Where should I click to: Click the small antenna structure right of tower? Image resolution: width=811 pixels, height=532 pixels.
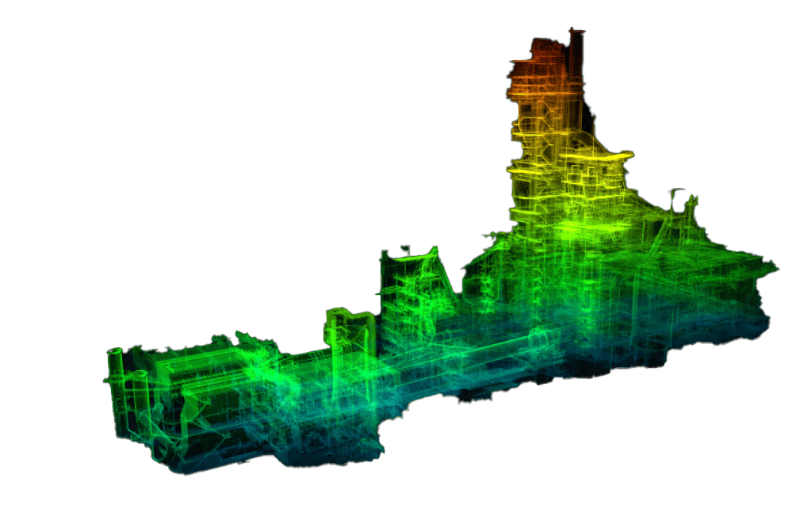[682, 205]
